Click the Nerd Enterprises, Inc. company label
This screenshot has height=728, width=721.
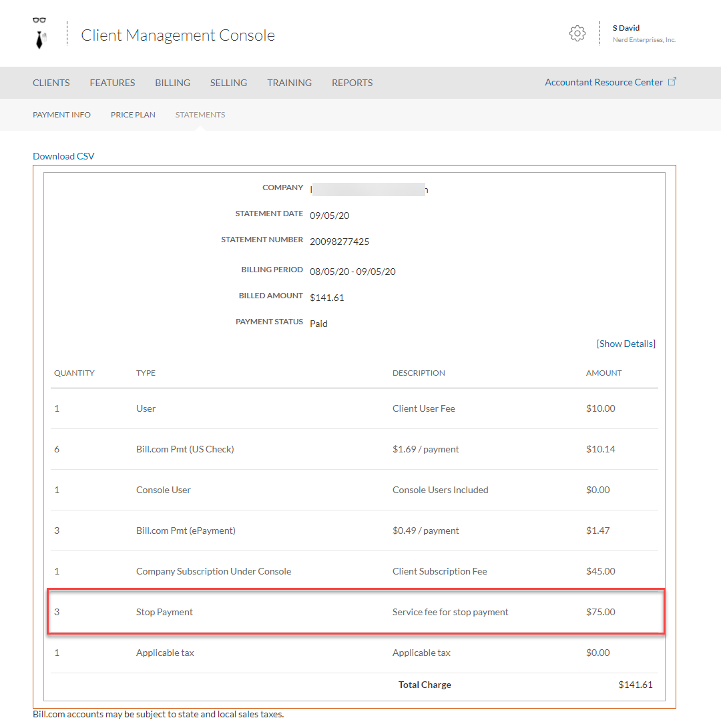coord(644,40)
